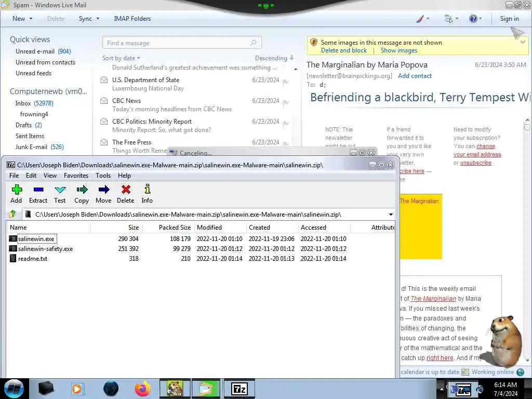532x399 pixels.
Task: Click the hamster Box taskbar button
Action: click(x=175, y=389)
